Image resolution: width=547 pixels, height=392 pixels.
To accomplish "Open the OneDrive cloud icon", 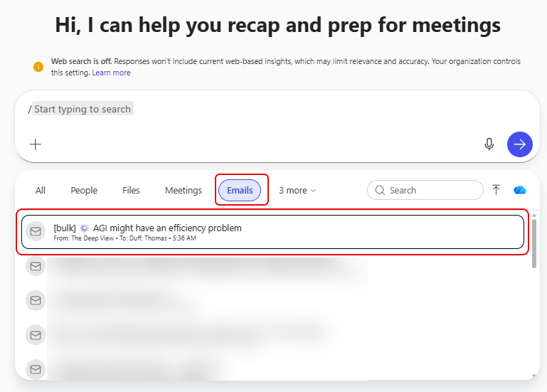I will (520, 190).
